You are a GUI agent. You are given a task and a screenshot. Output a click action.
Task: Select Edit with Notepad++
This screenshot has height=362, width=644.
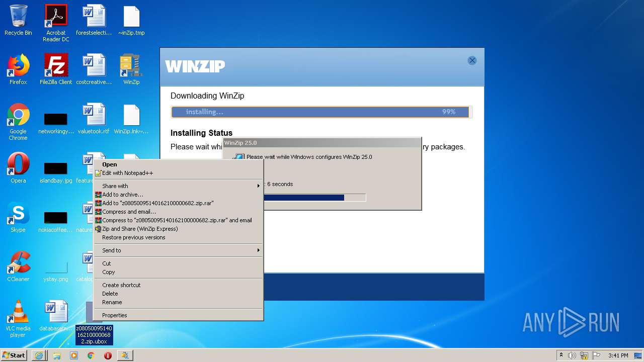(x=178, y=173)
